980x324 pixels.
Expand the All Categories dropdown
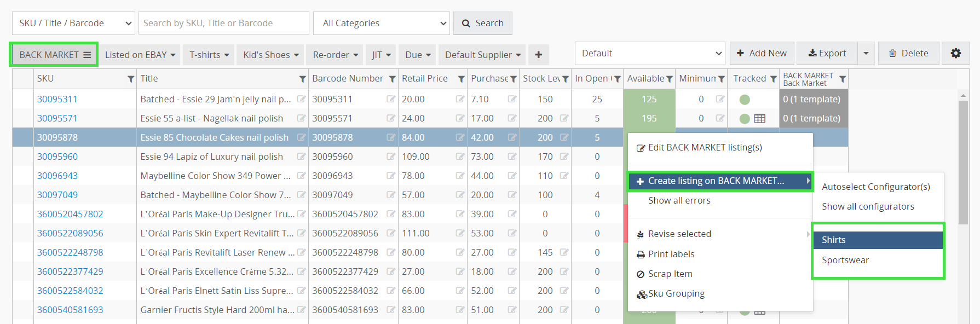coord(382,23)
